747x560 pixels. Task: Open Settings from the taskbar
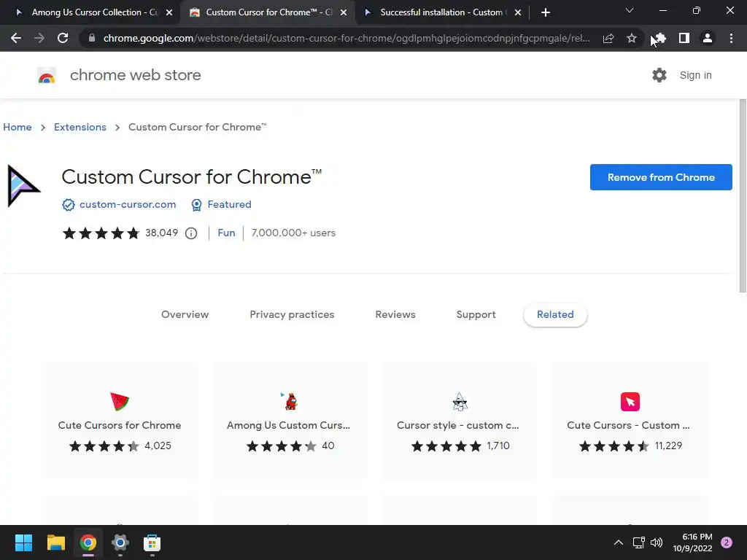(120, 542)
